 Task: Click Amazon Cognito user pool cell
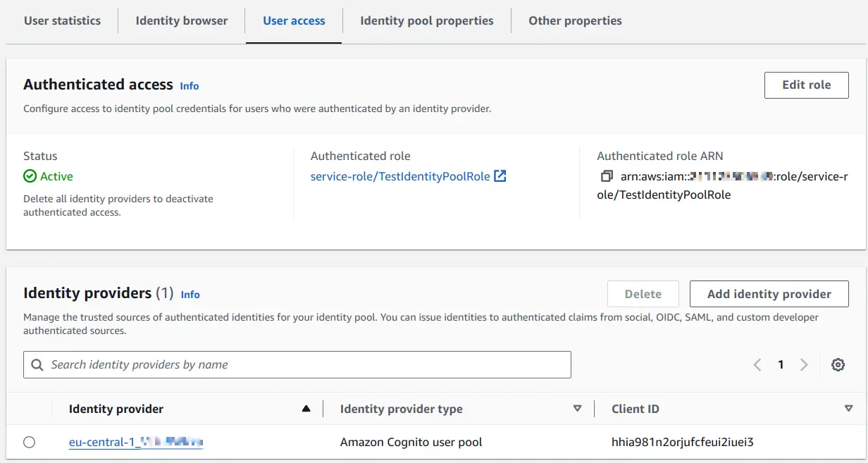click(411, 443)
